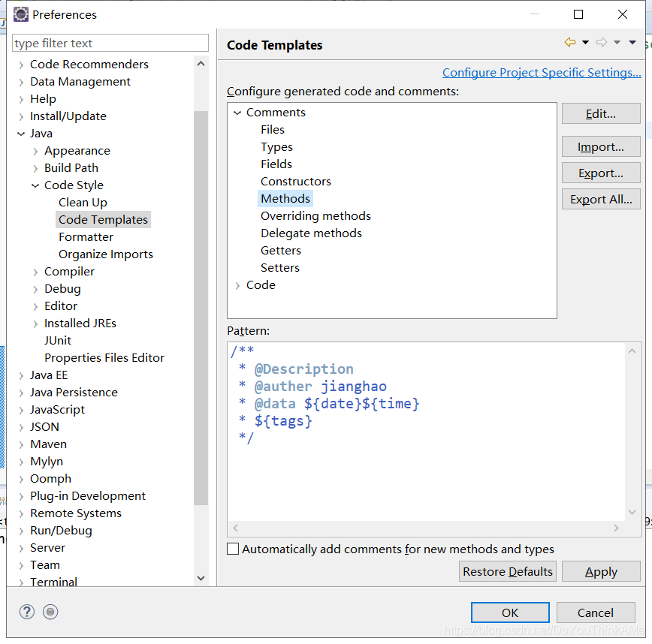Image resolution: width=652 pixels, height=644 pixels.
Task: Expand the Installed JREs node
Action: pyautogui.click(x=35, y=324)
